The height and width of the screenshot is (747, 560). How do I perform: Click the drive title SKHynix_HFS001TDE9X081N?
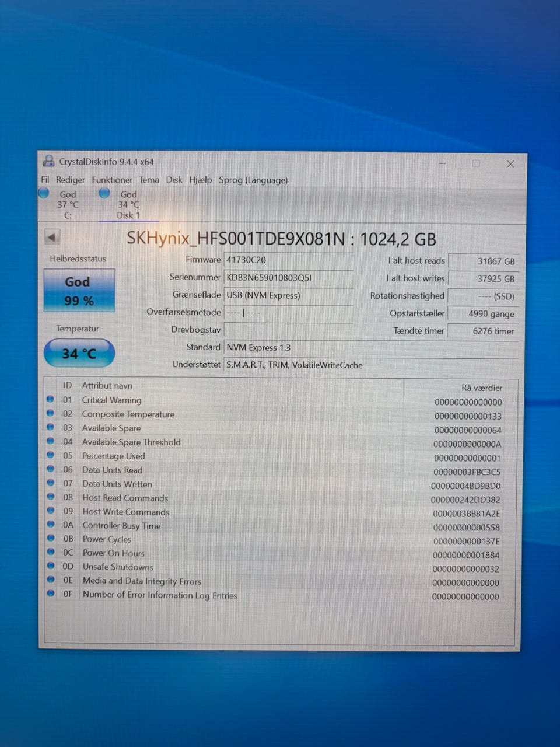[236, 239]
